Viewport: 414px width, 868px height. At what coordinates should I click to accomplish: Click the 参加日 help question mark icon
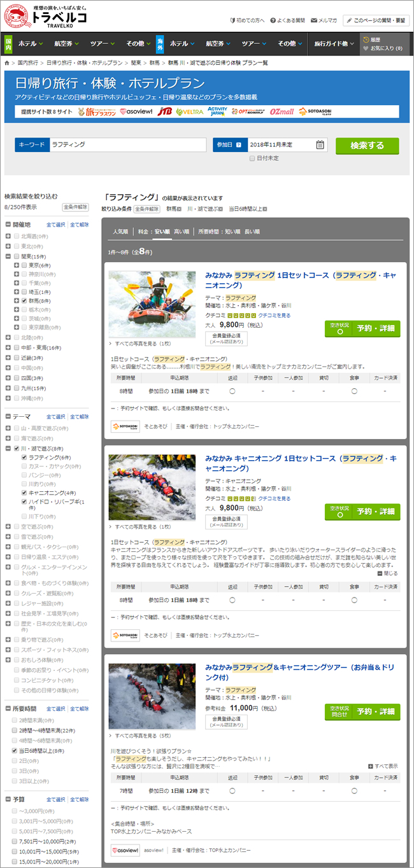tap(238, 145)
